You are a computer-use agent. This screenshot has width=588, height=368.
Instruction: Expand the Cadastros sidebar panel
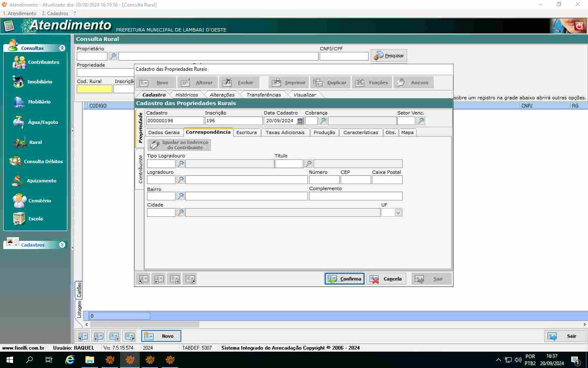[x=62, y=245]
